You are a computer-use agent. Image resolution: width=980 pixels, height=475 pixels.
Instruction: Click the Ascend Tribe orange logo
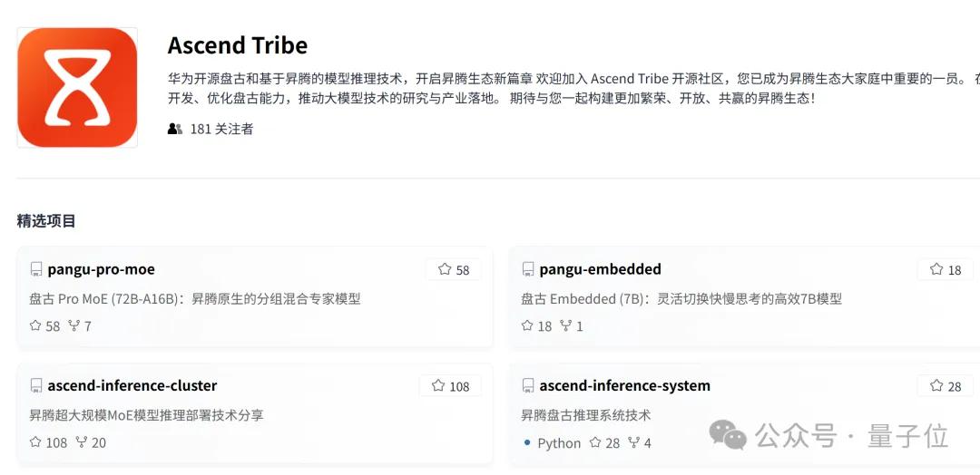[x=77, y=87]
